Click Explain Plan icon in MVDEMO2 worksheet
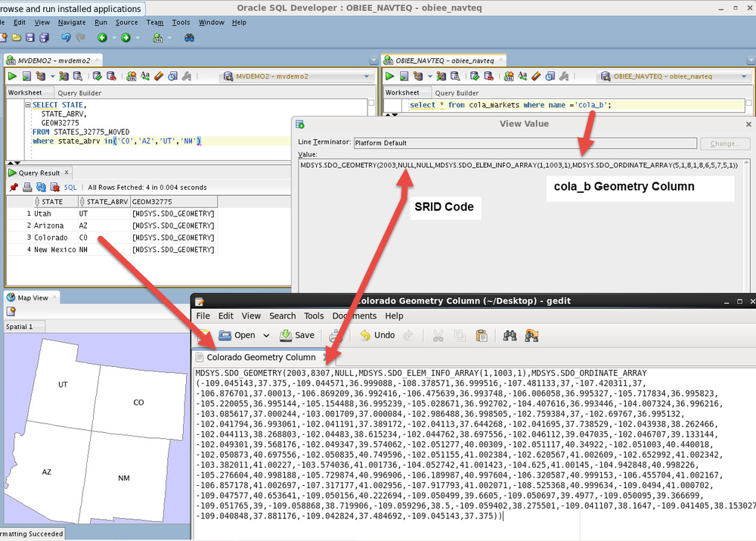The image size is (756, 541). [x=64, y=76]
